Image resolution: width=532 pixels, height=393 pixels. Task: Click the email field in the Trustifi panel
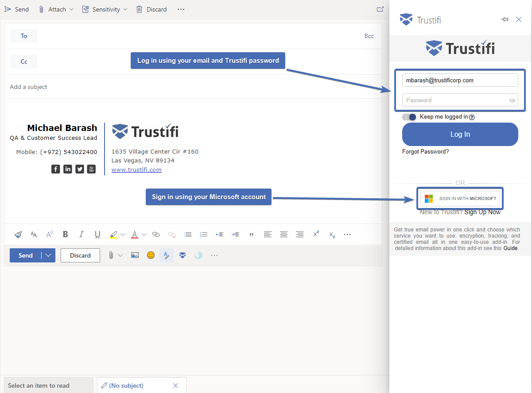click(x=460, y=81)
